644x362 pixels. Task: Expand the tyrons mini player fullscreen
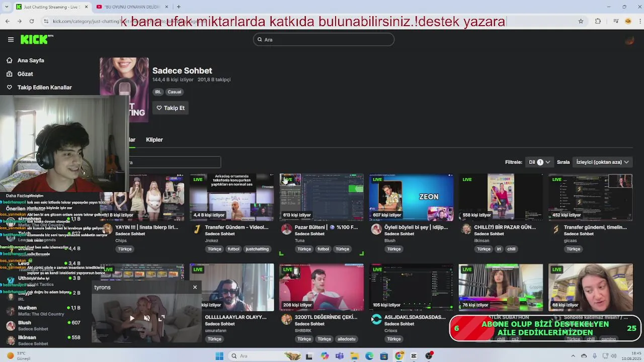[161, 318]
